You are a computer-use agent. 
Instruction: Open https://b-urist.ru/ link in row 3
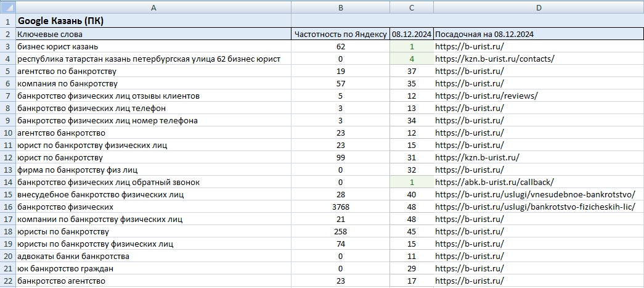point(469,46)
